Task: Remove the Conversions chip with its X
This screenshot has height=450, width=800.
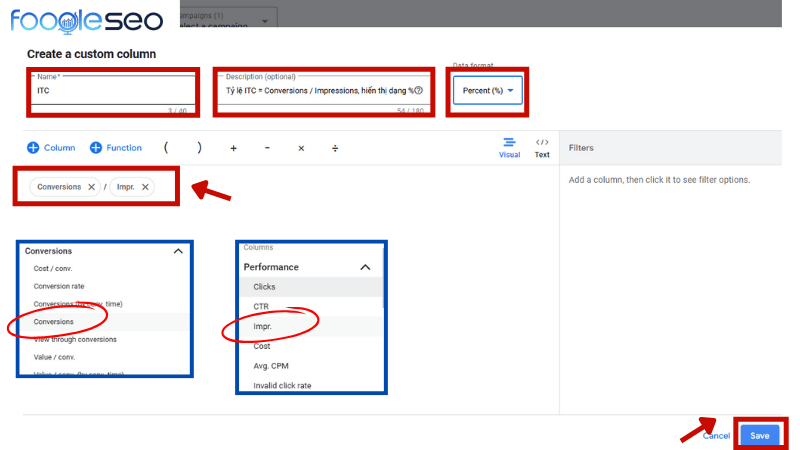Action: click(92, 187)
